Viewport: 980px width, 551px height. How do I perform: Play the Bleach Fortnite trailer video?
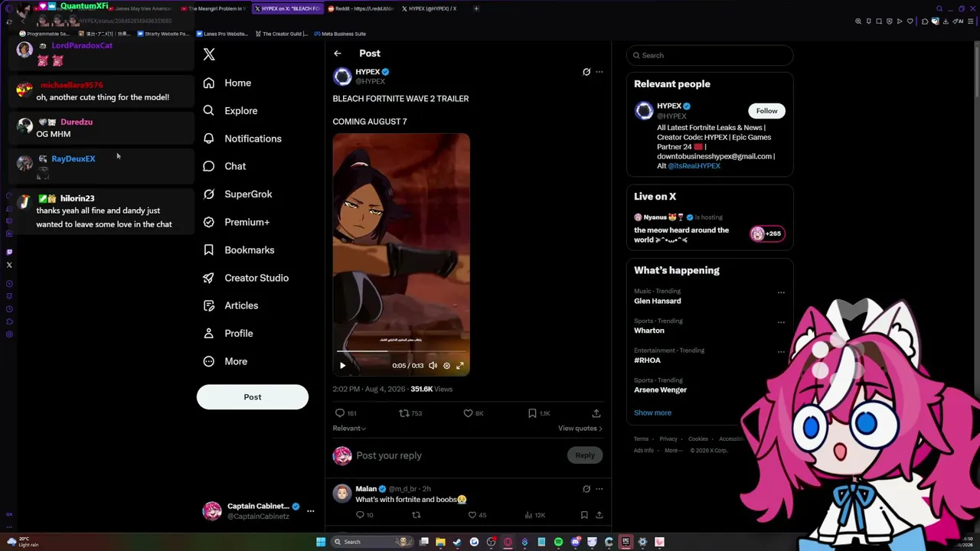(x=342, y=366)
